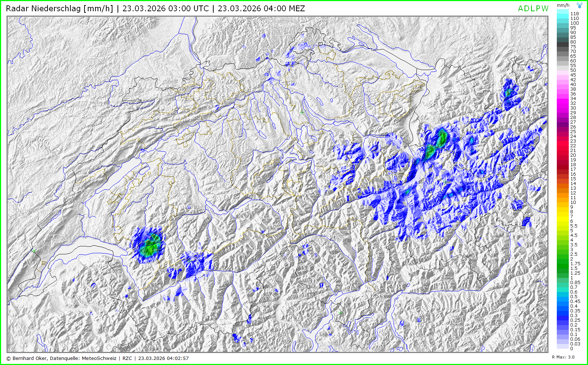The width and height of the screenshot is (588, 365).
Task: Click the 30 mm/h magenta legend entry
Action: click(x=573, y=108)
